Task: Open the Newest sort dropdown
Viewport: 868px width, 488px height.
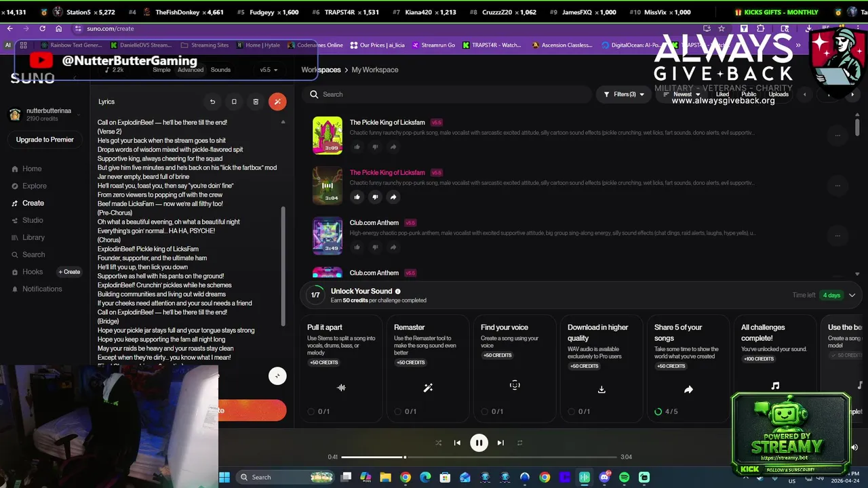Action: pos(682,94)
